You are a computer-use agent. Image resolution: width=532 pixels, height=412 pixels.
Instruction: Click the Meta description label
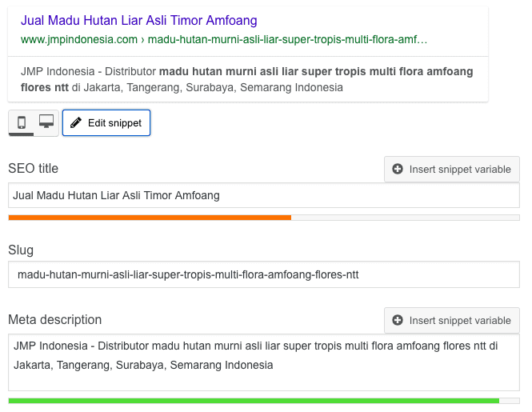[x=55, y=320]
